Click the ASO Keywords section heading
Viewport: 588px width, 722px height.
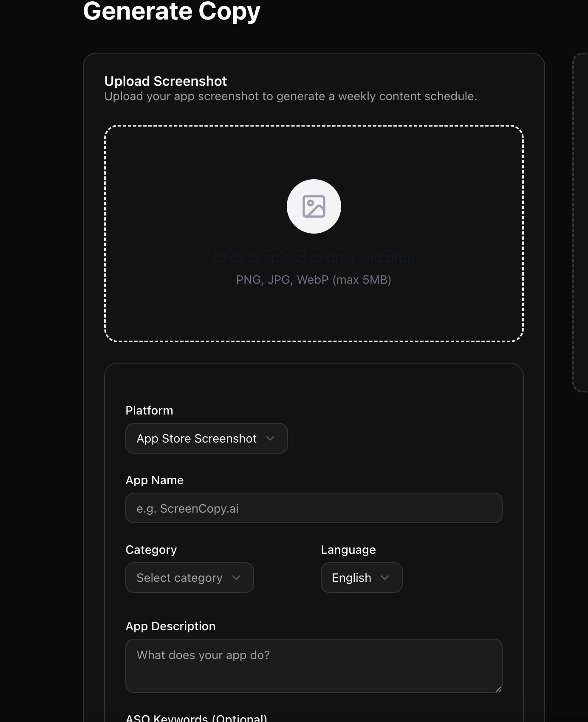[197, 718]
